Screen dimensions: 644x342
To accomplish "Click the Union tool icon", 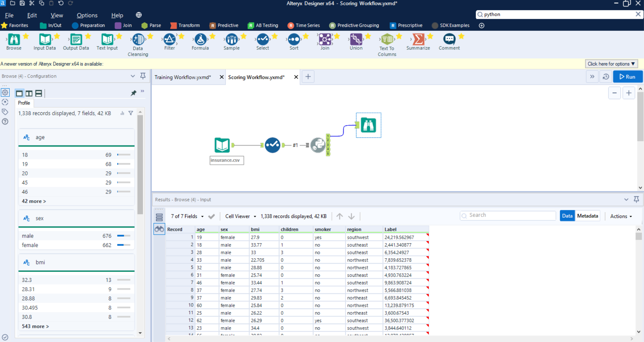I will click(356, 40).
